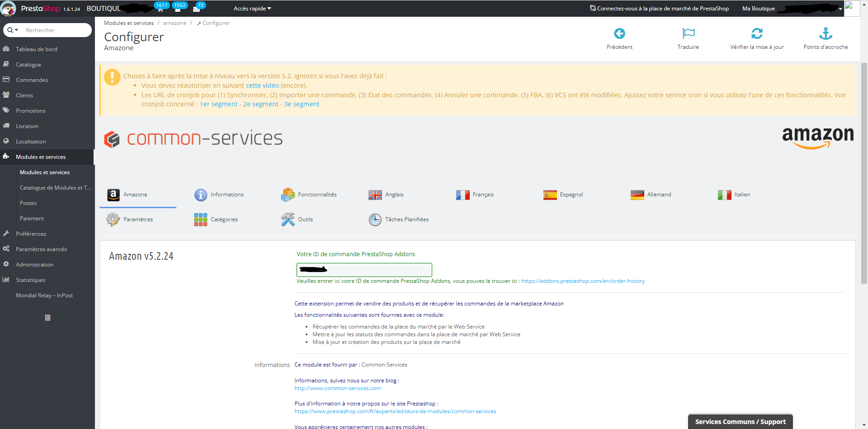Image resolution: width=868 pixels, height=429 pixels.
Task: Click Modules et services breadcrumb
Action: (x=129, y=23)
